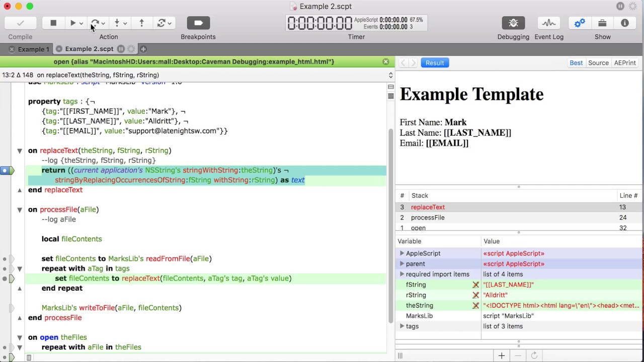Go forward in result history
The width and height of the screenshot is (644, 362).
[414, 63]
